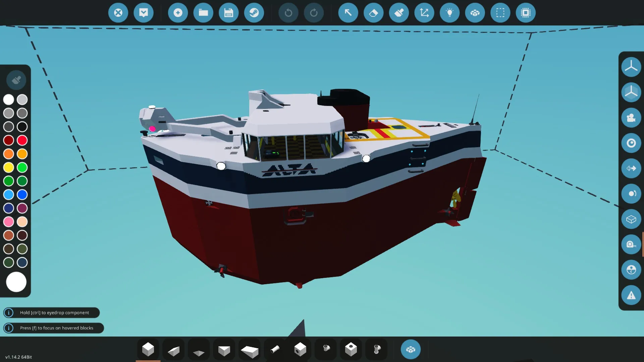Click the microcontroller chip icon

click(526, 13)
